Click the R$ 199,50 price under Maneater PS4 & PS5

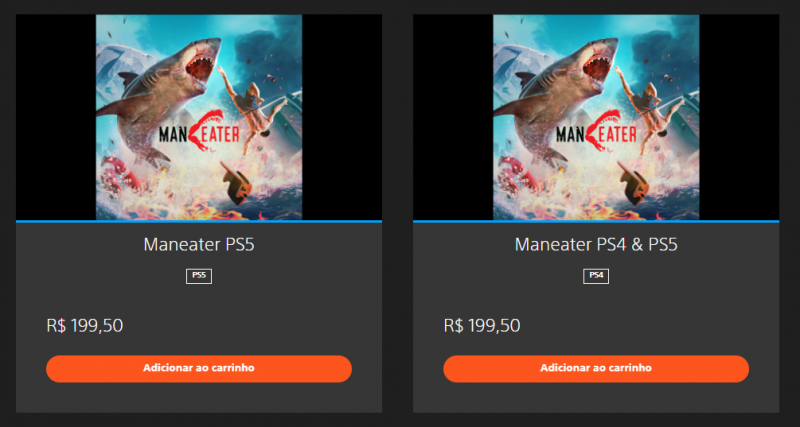(x=482, y=325)
